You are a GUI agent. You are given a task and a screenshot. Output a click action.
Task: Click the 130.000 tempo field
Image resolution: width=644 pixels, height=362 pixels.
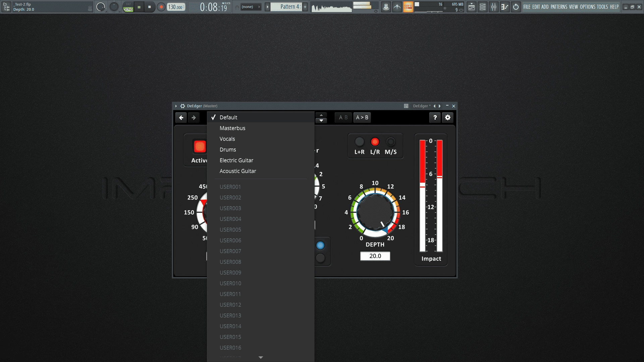(x=176, y=7)
